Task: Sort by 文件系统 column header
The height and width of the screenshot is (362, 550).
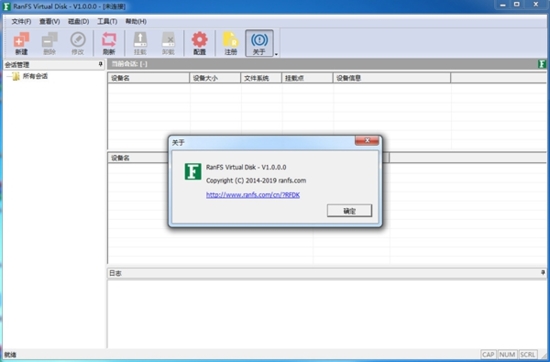Action: coord(261,78)
